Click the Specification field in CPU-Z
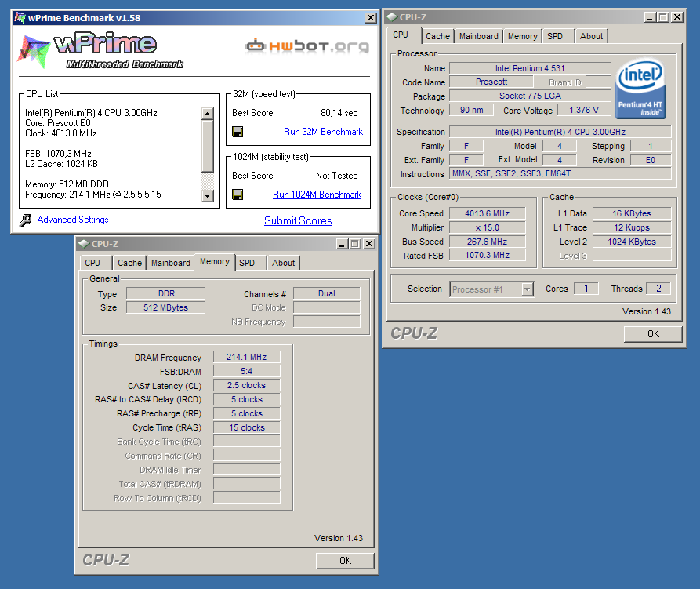The image size is (700, 589). tap(560, 132)
